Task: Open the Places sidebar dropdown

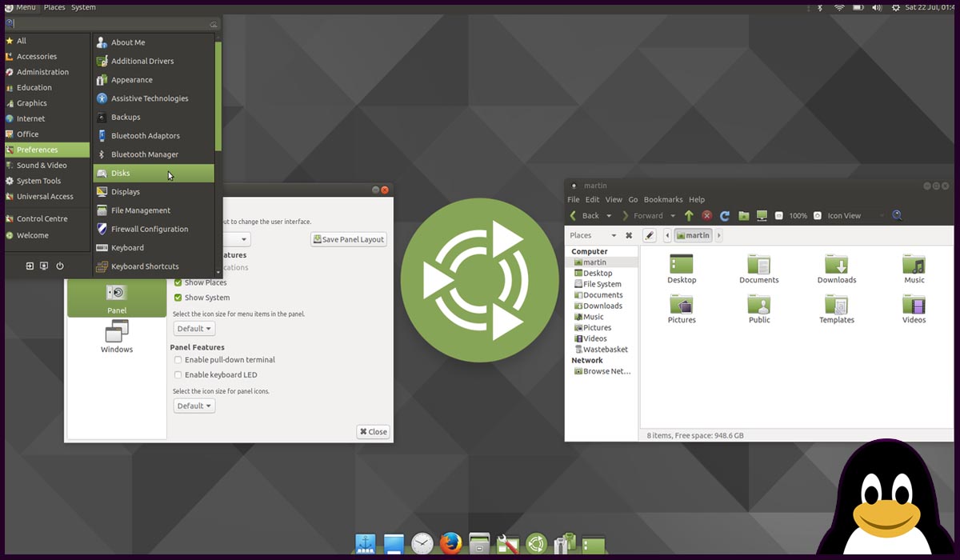Action: pos(593,235)
